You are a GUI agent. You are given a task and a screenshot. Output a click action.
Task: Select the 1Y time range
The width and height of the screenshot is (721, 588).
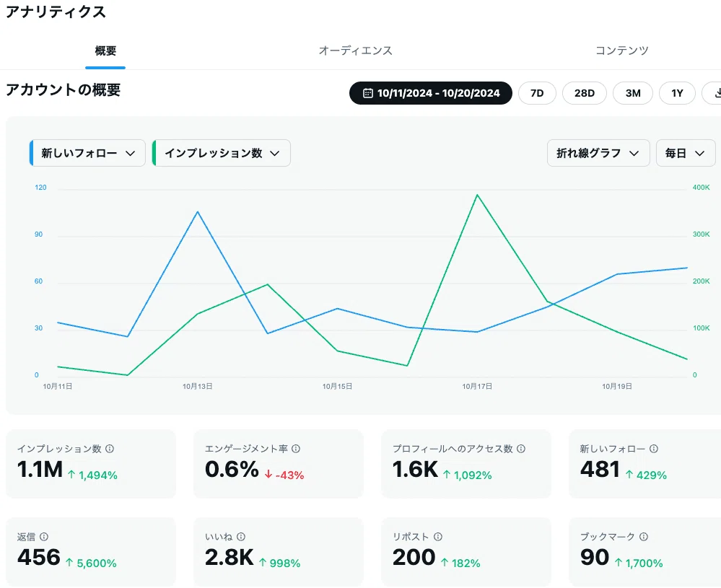[677, 93]
